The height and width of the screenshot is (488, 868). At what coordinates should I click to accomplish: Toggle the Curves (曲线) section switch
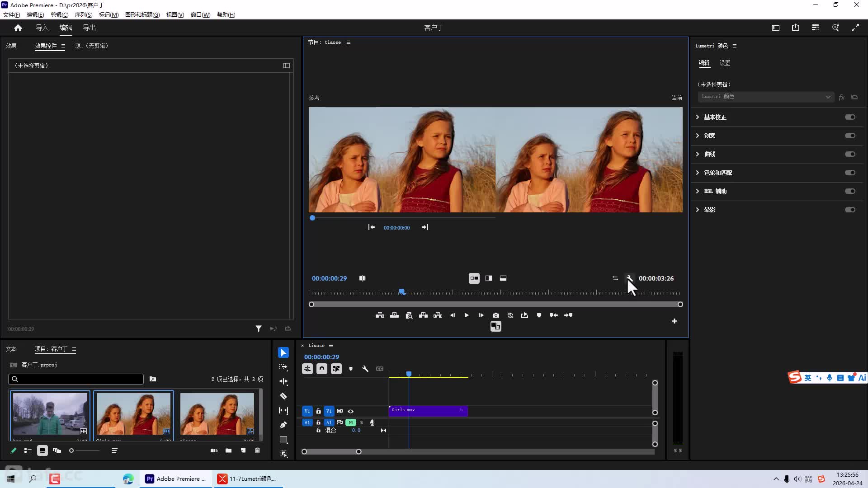coord(850,154)
